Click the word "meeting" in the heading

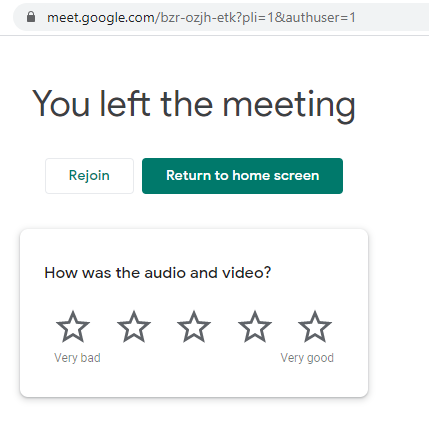pyautogui.click(x=289, y=106)
